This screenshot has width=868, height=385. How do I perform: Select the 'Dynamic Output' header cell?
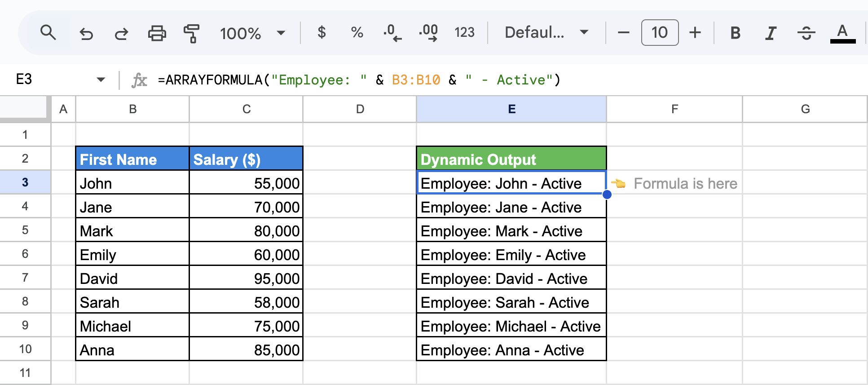click(511, 159)
